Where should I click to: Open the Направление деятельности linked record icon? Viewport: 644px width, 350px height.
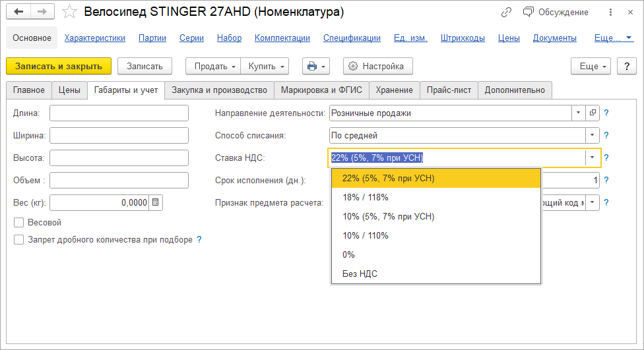click(593, 113)
